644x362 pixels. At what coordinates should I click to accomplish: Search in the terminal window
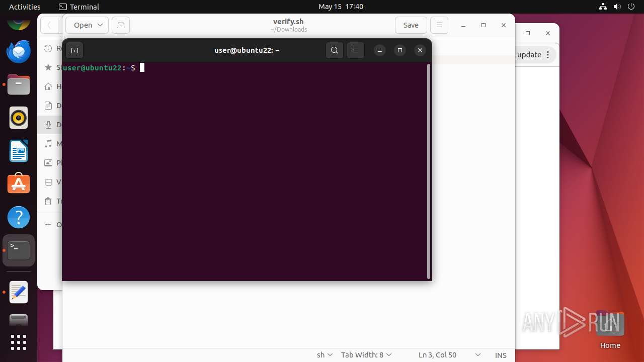[x=335, y=50]
